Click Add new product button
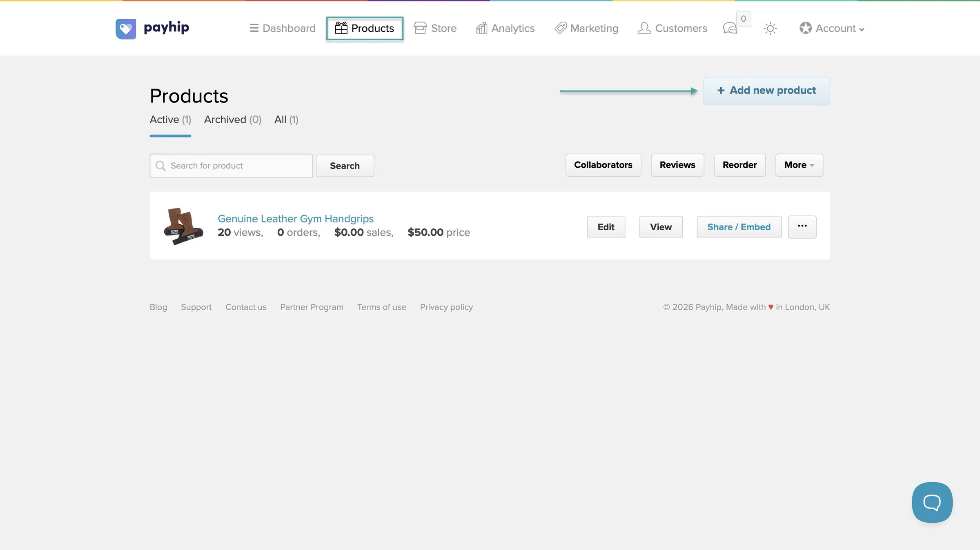The width and height of the screenshot is (980, 550). [766, 91]
